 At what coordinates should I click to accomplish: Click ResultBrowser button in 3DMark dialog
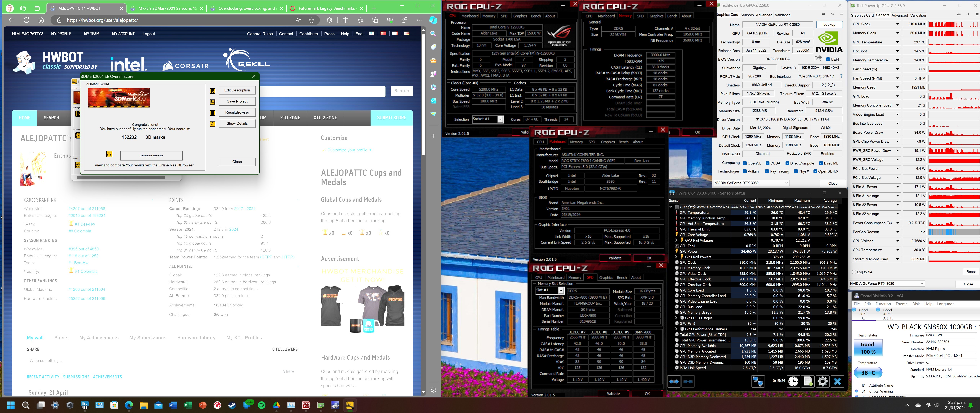pos(237,112)
